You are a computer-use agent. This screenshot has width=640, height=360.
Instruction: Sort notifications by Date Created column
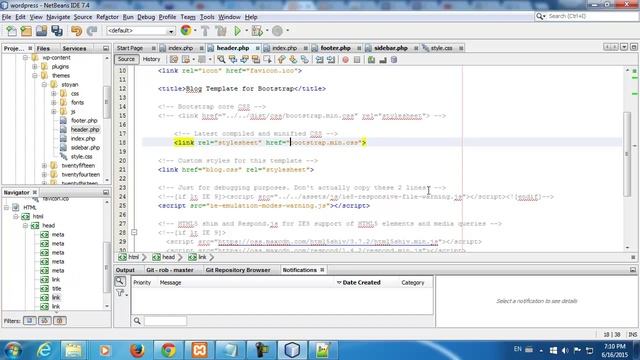pos(361,282)
